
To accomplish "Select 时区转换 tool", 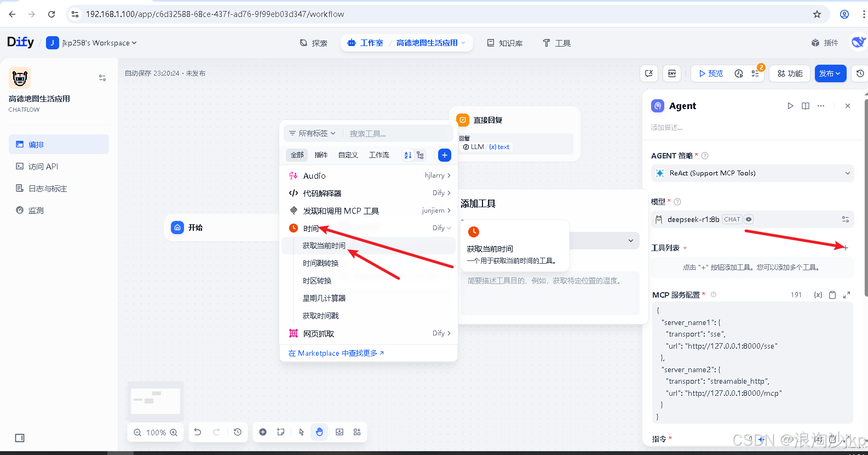I will pos(369,281).
